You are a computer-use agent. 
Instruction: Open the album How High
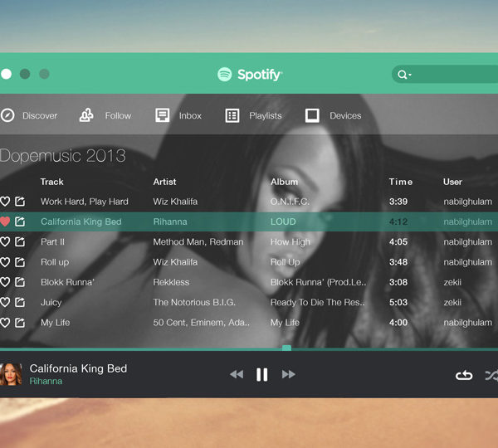pos(290,242)
